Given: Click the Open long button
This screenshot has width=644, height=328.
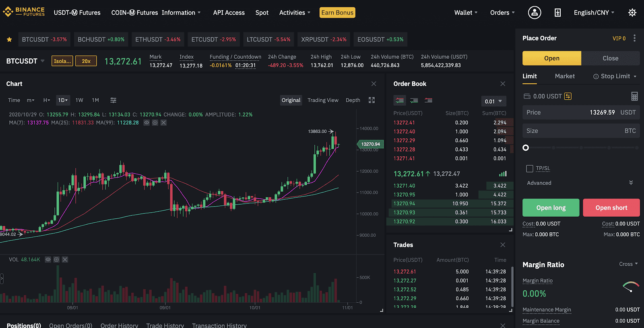Looking at the screenshot, I should point(551,208).
